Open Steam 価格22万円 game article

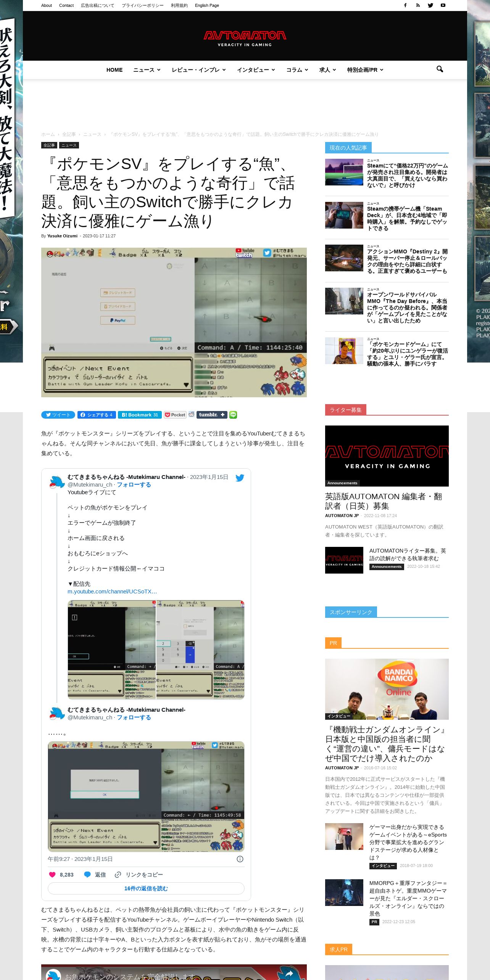coord(408,176)
